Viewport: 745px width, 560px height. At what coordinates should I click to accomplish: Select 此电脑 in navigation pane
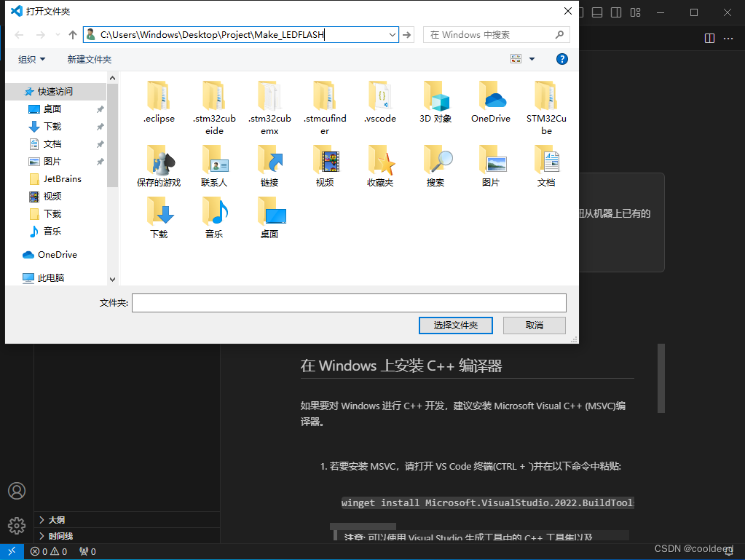click(56, 278)
